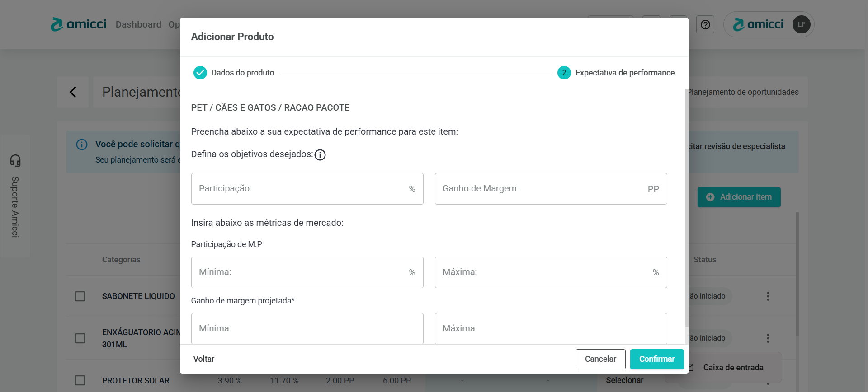Click the help question mark icon

pyautogui.click(x=705, y=24)
